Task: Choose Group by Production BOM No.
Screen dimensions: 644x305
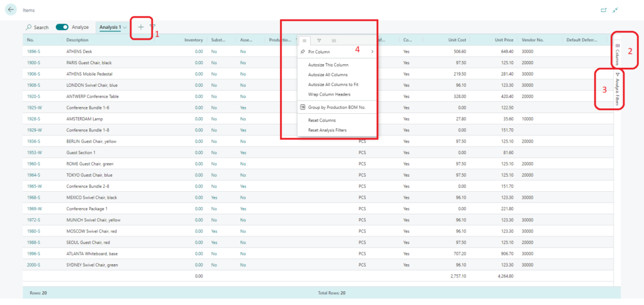Action: click(x=337, y=108)
